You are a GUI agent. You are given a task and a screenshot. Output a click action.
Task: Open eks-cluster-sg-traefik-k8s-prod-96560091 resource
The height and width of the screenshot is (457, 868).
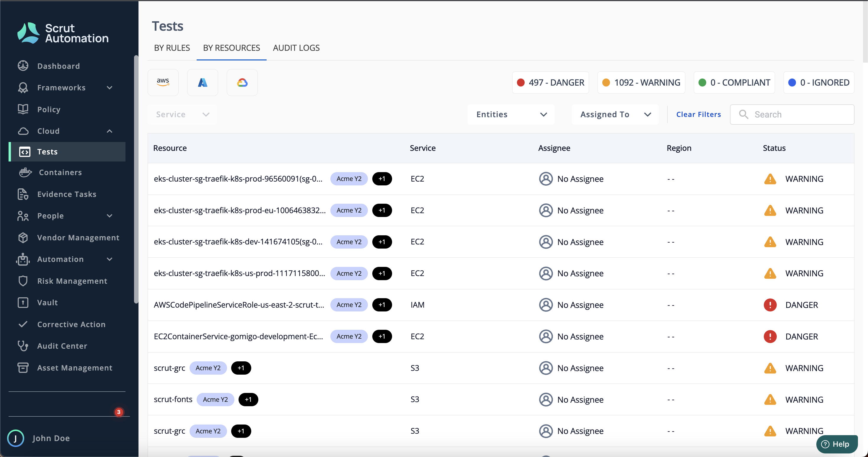(238, 179)
